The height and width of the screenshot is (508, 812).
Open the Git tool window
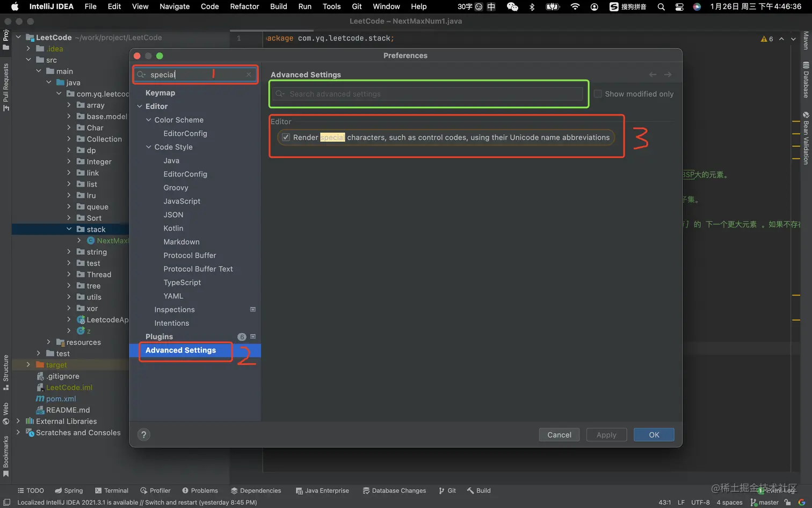click(x=447, y=490)
